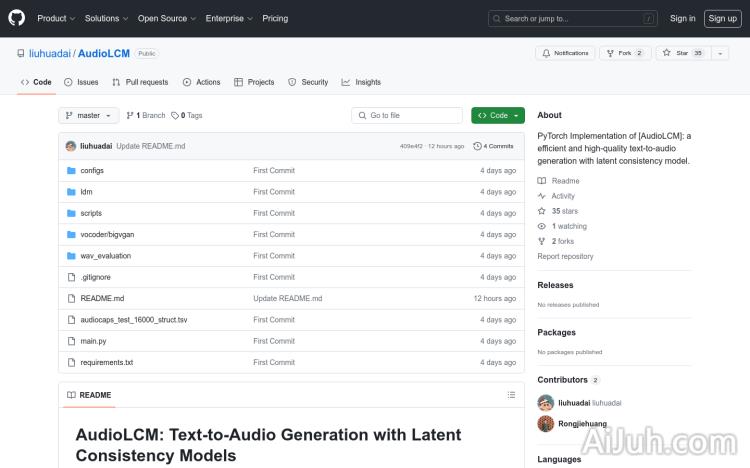Expand the Enterprise menu
The image size is (750, 468).
tap(229, 18)
